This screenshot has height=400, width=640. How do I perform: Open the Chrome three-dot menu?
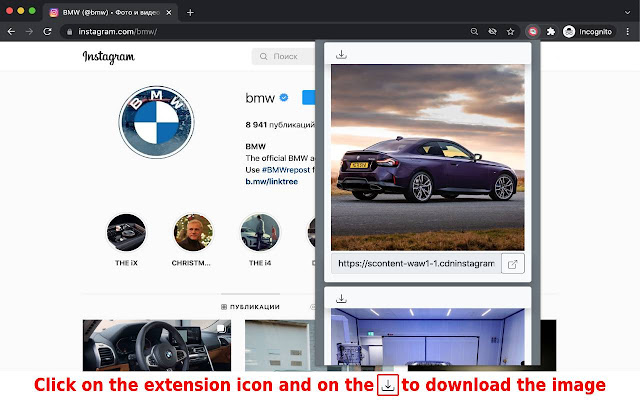(627, 31)
